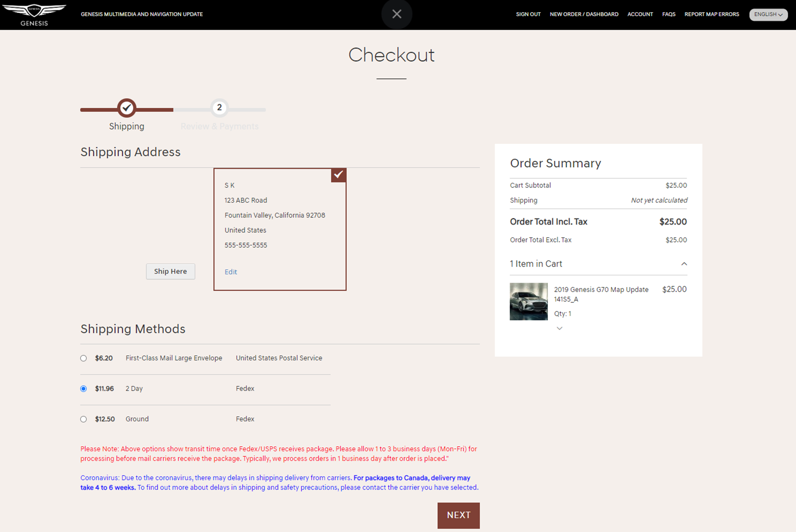Click the Shipping step checkmark circle
The width and height of the screenshot is (796, 532).
[127, 108]
